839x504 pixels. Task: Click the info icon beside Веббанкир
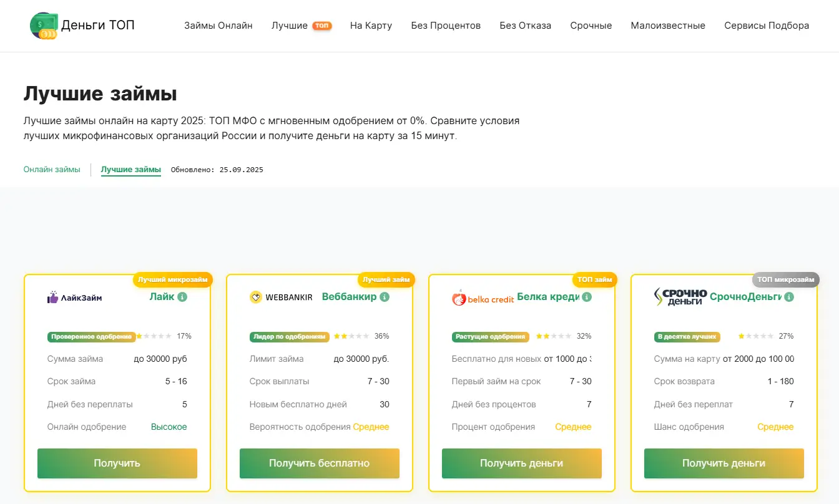point(385,297)
